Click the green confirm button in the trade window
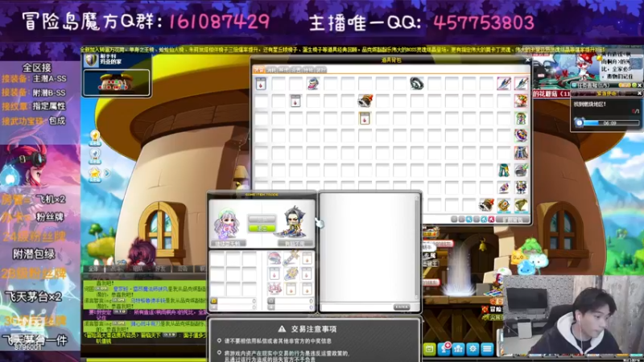Screen dimensions: 644x362 (x=261, y=228)
